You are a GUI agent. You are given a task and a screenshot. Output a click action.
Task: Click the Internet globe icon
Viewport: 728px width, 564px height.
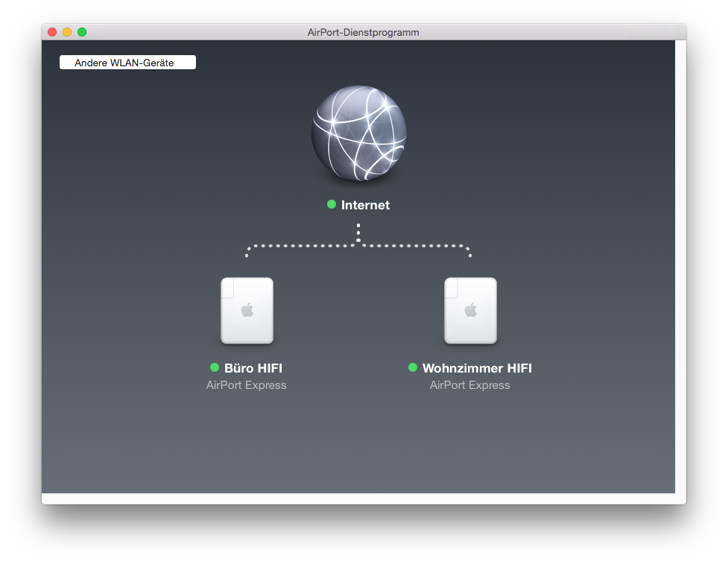tap(358, 133)
